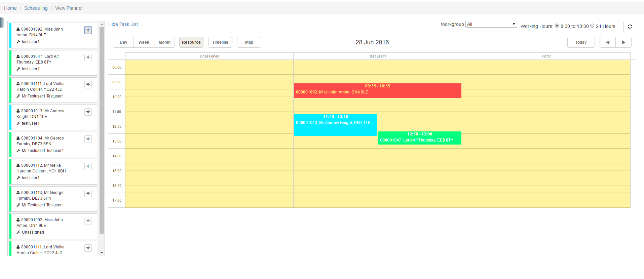
Task: Go to previous day arrow
Action: pyautogui.click(x=608, y=42)
